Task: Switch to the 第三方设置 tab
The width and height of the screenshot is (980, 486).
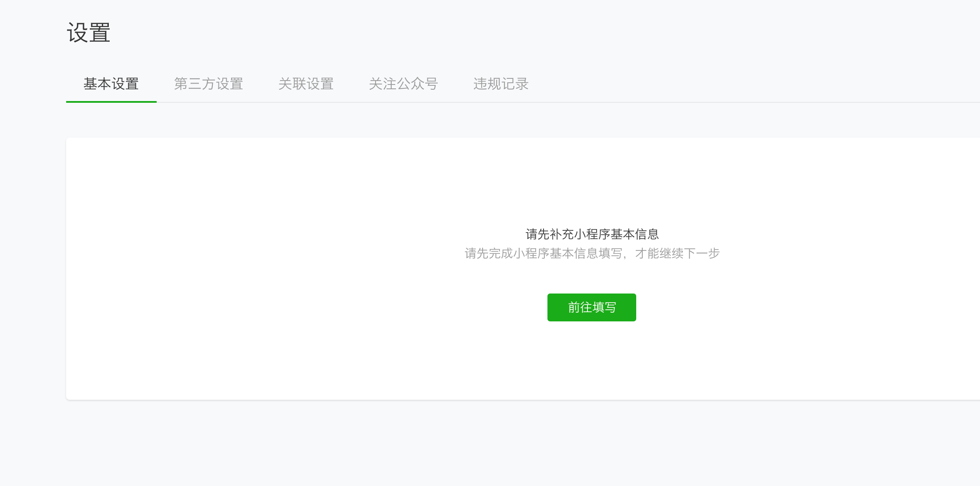Action: (208, 84)
